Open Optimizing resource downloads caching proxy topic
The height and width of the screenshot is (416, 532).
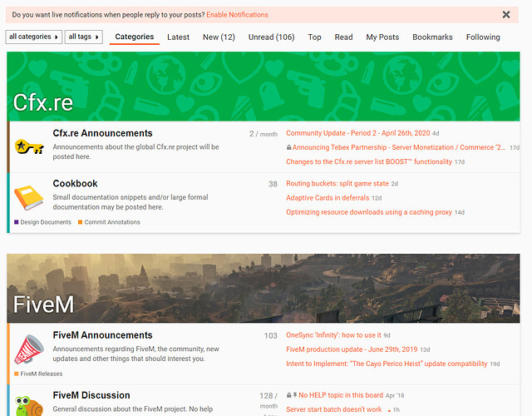coord(369,212)
